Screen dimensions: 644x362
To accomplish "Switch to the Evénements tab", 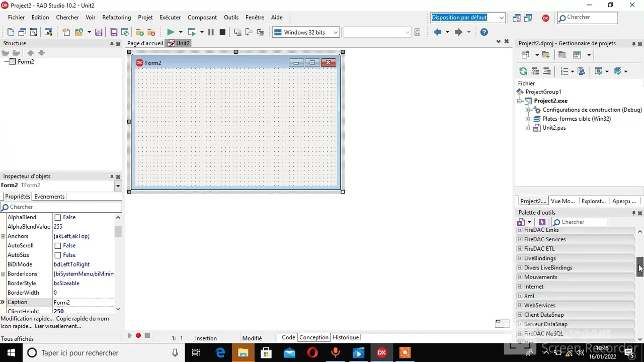I will tap(49, 197).
